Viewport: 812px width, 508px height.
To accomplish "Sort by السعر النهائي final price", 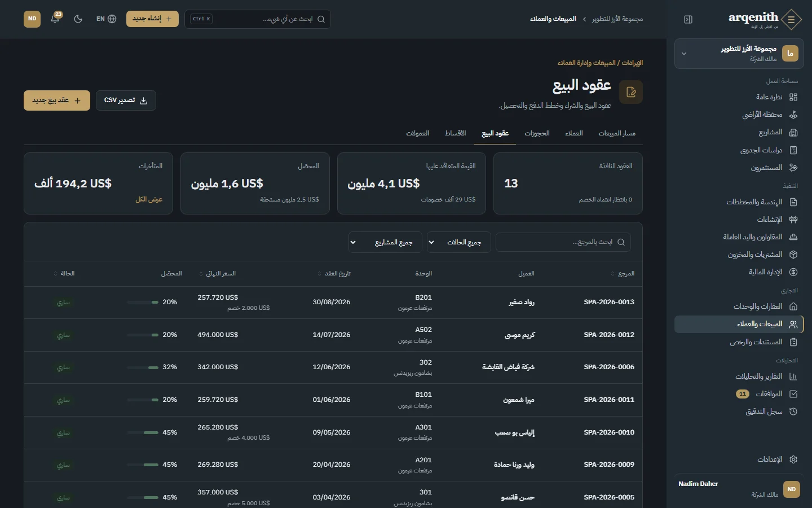I will tap(217, 274).
